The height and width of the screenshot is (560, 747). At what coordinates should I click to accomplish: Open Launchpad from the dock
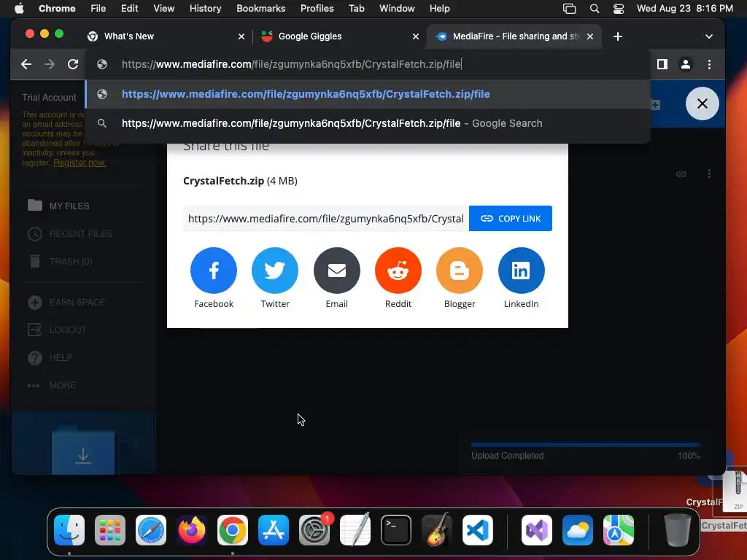110,530
